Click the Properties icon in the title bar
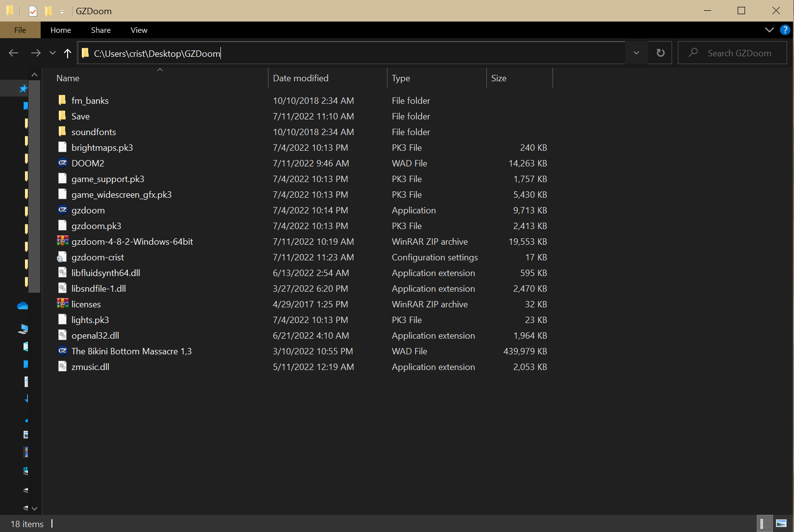Image resolution: width=794 pixels, height=532 pixels. click(x=33, y=11)
